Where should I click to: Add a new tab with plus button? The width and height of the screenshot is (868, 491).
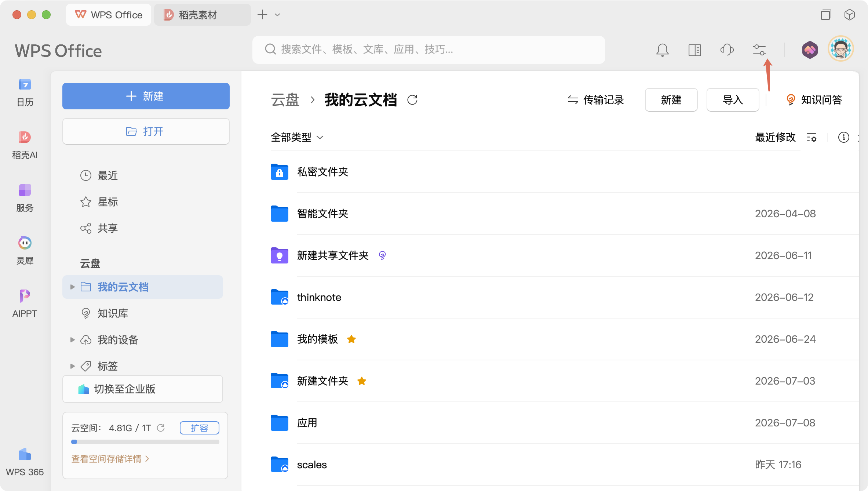click(262, 15)
